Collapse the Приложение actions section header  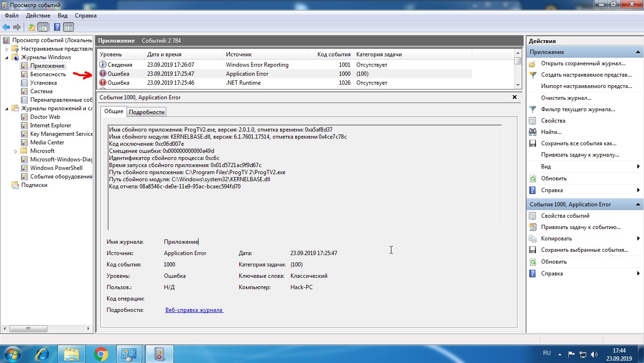coord(638,52)
